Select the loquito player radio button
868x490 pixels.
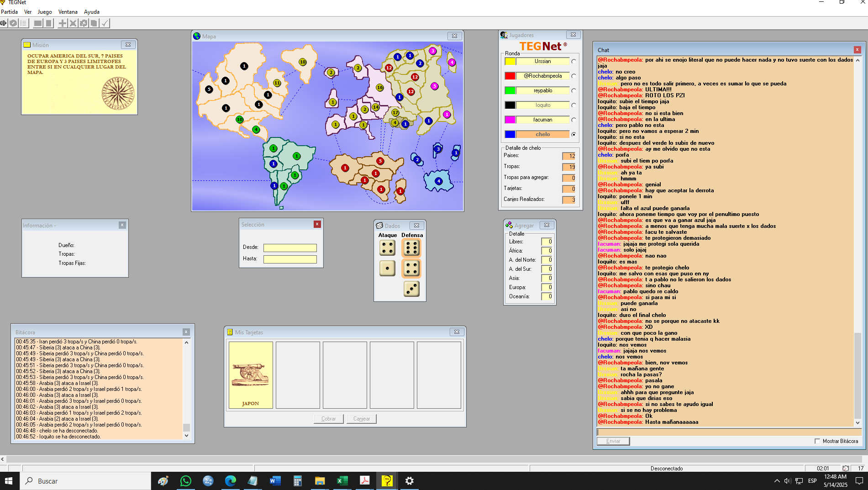click(573, 105)
